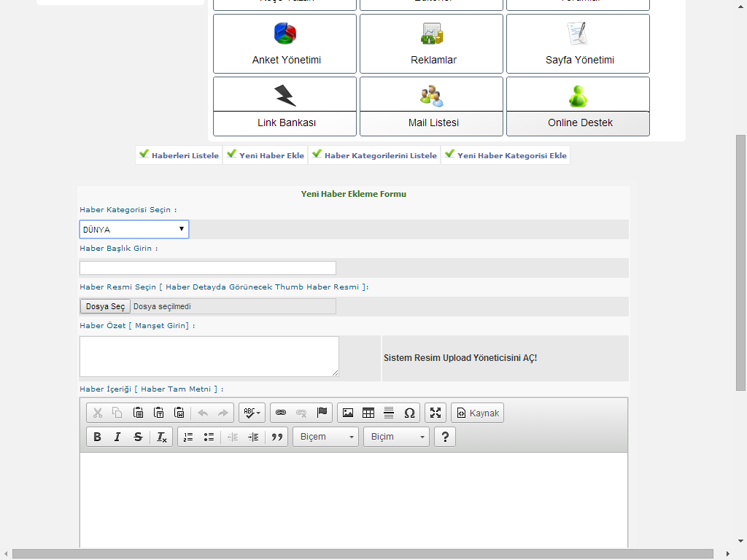Open the Biçem styles dropdown
Screen dimensions: 747x560
click(x=326, y=437)
